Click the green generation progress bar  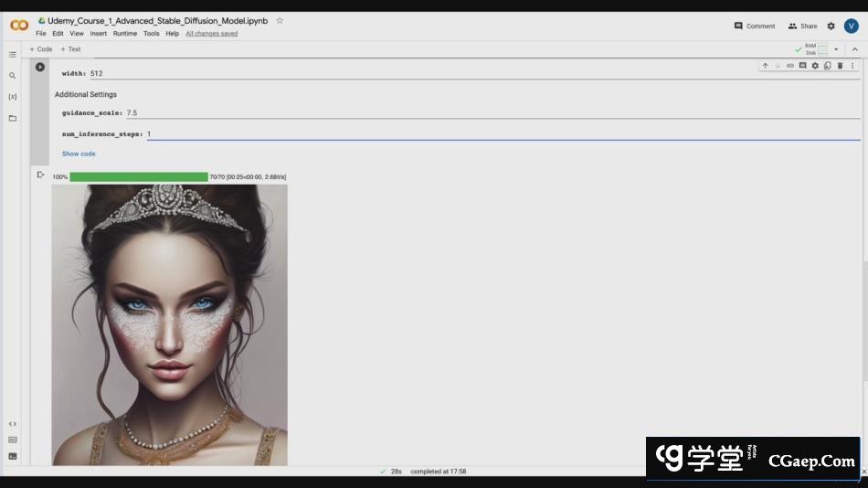(139, 177)
